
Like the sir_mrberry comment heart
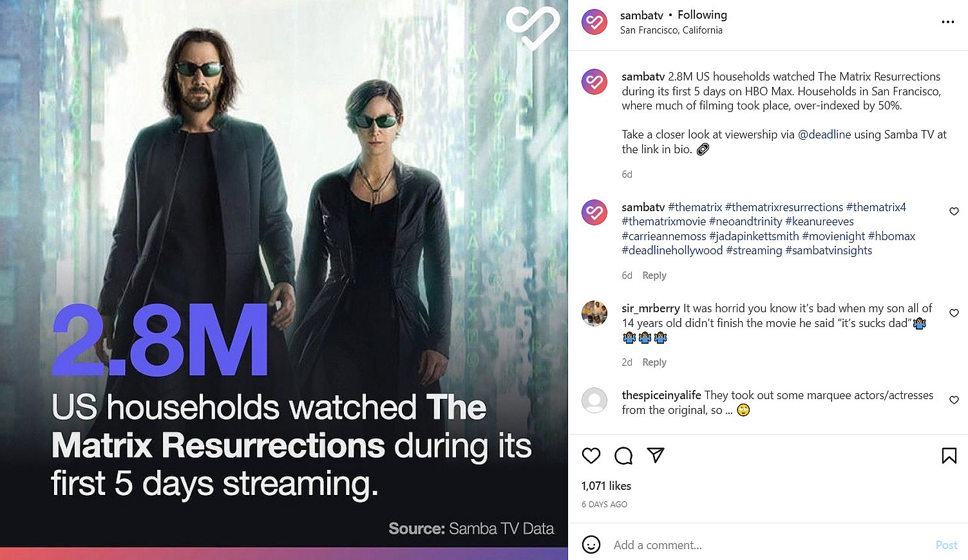click(x=954, y=313)
